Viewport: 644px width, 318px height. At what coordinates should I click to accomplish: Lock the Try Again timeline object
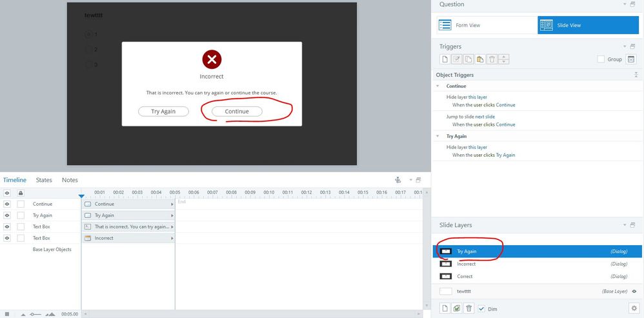pyautogui.click(x=21, y=215)
